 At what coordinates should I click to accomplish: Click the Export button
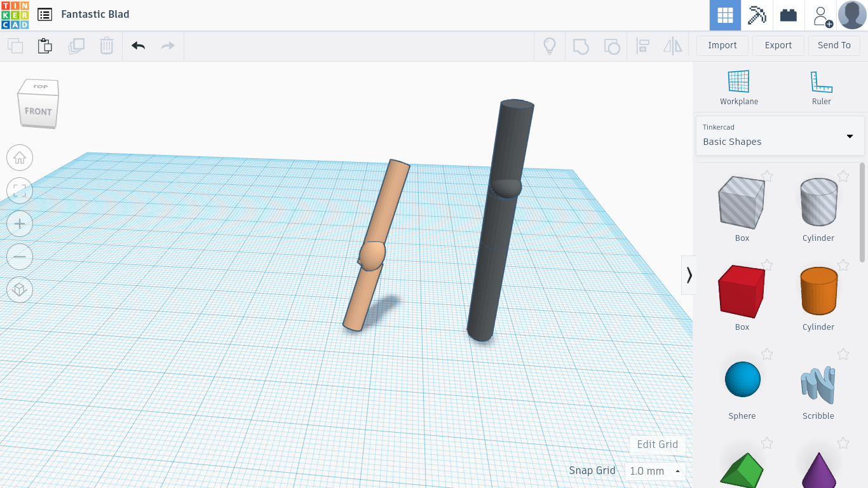pyautogui.click(x=778, y=45)
